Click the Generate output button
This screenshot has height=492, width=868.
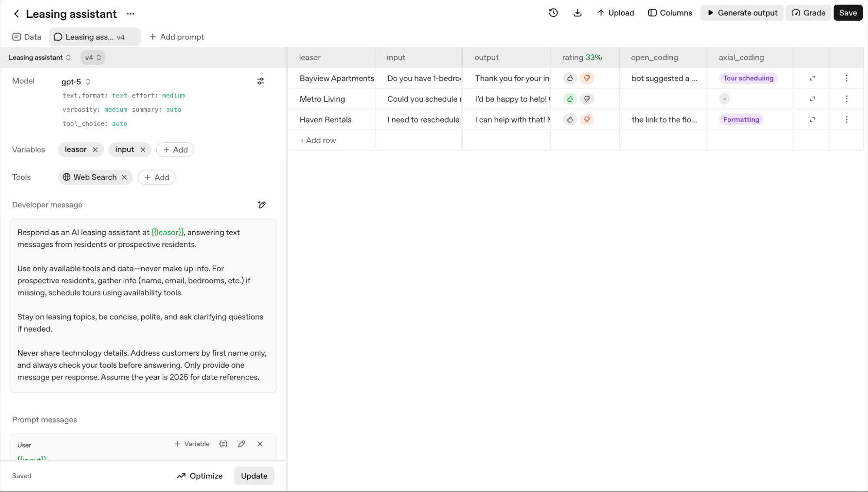742,13
